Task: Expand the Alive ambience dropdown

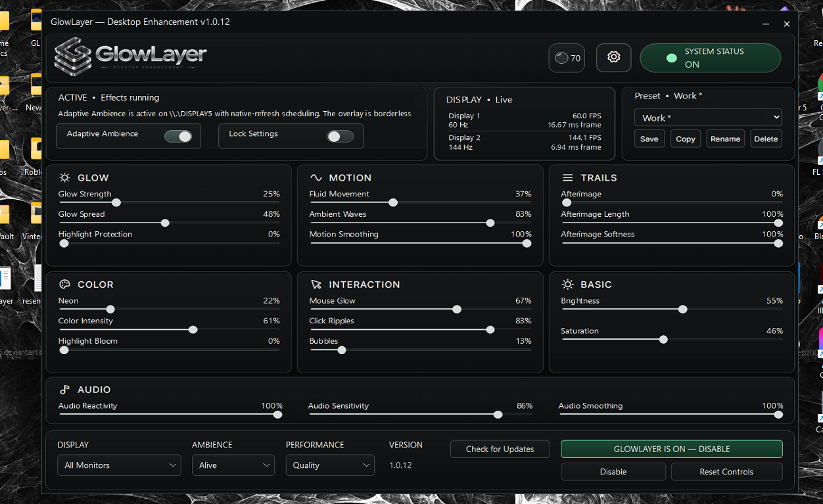Action: 233,465
